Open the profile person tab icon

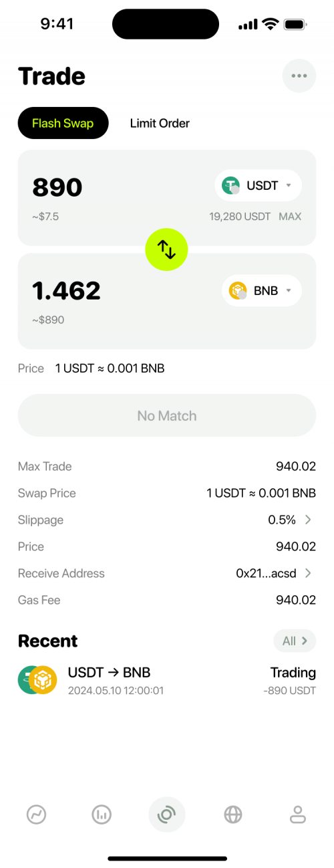pos(297,814)
